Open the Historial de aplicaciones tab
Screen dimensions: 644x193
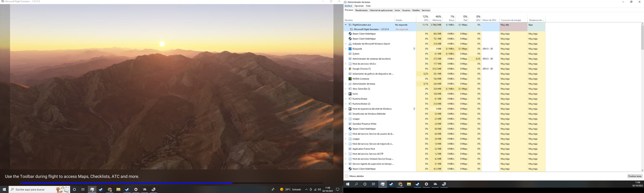pos(381,10)
